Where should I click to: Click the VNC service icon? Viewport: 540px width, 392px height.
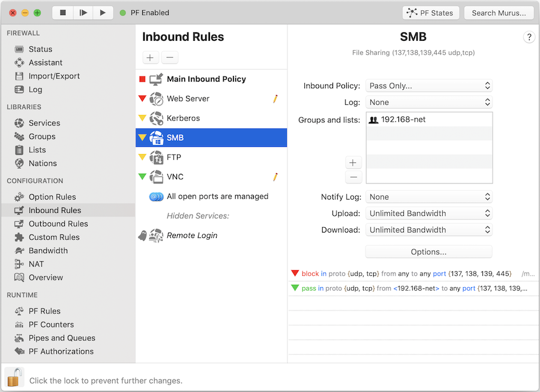tap(157, 177)
